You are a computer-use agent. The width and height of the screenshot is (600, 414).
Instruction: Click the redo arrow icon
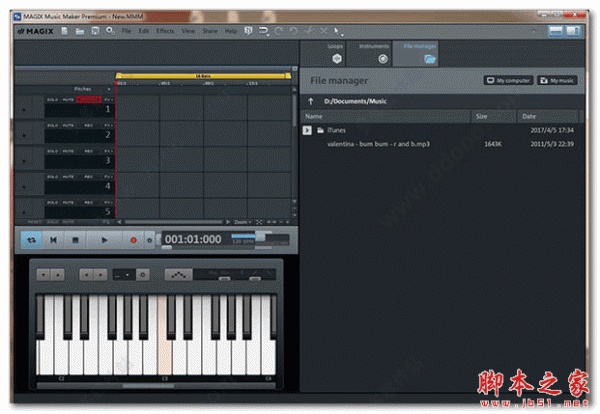279,31
